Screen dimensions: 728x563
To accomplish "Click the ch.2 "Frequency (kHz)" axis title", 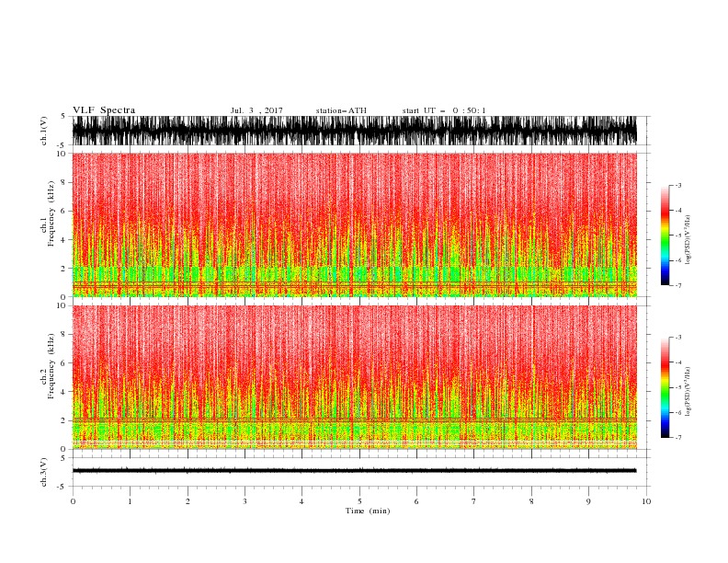I will click(x=51, y=366).
